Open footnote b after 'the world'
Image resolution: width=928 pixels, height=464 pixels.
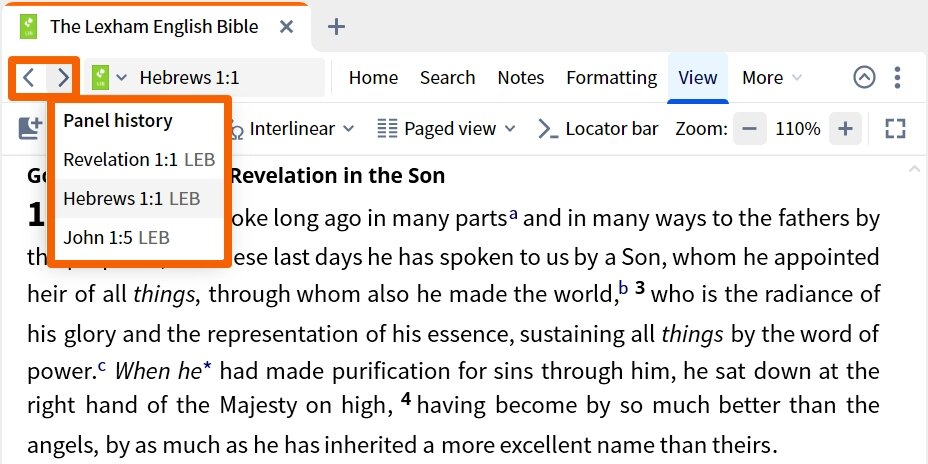[623, 288]
